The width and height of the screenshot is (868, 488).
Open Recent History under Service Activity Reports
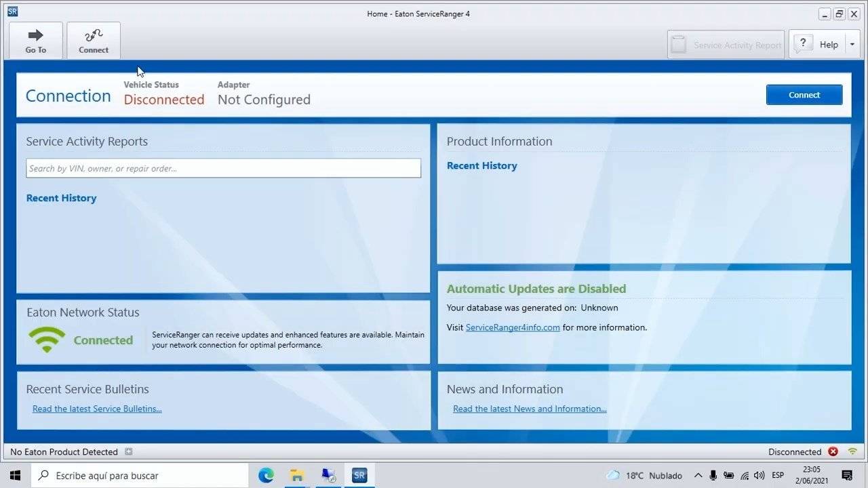61,198
